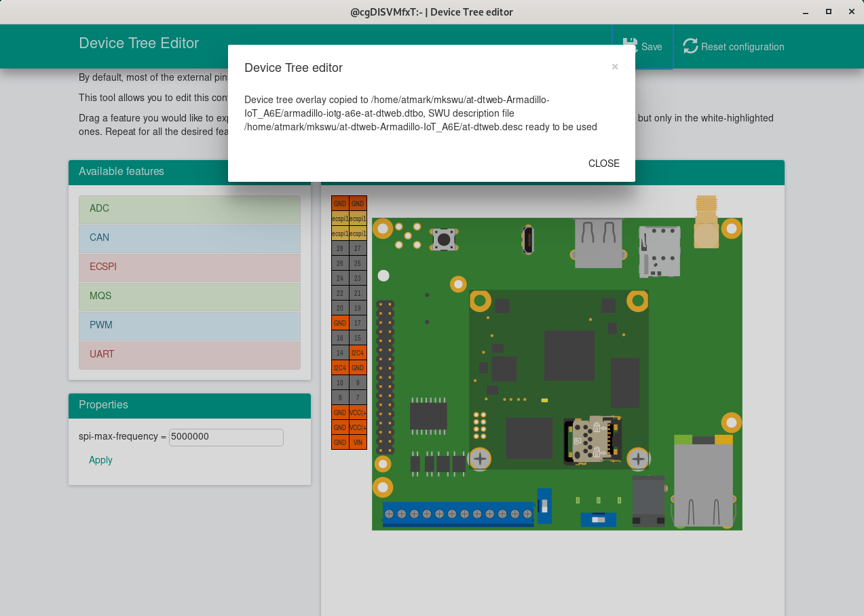Pick the MQS feature

click(189, 296)
